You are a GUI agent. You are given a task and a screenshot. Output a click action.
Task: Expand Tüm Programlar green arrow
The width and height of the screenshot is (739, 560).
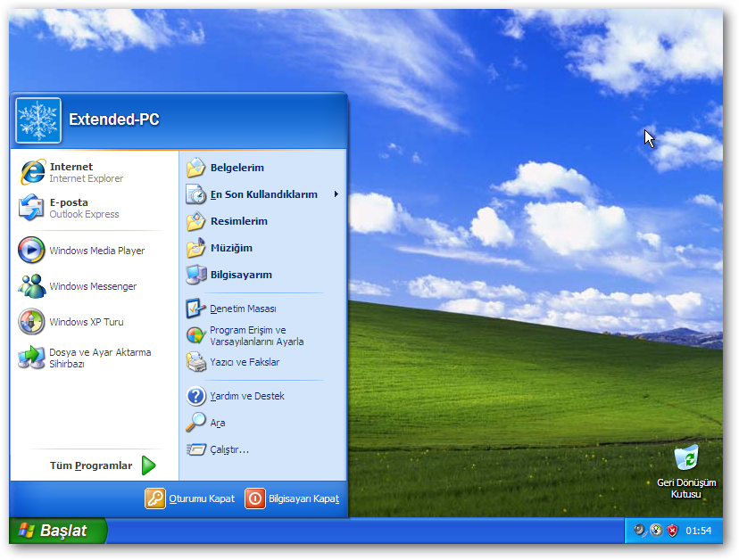[148, 465]
